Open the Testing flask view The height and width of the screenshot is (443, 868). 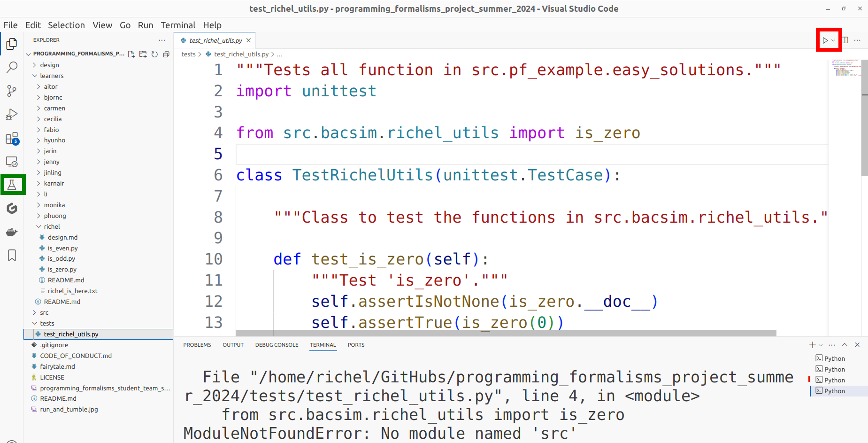tap(12, 184)
